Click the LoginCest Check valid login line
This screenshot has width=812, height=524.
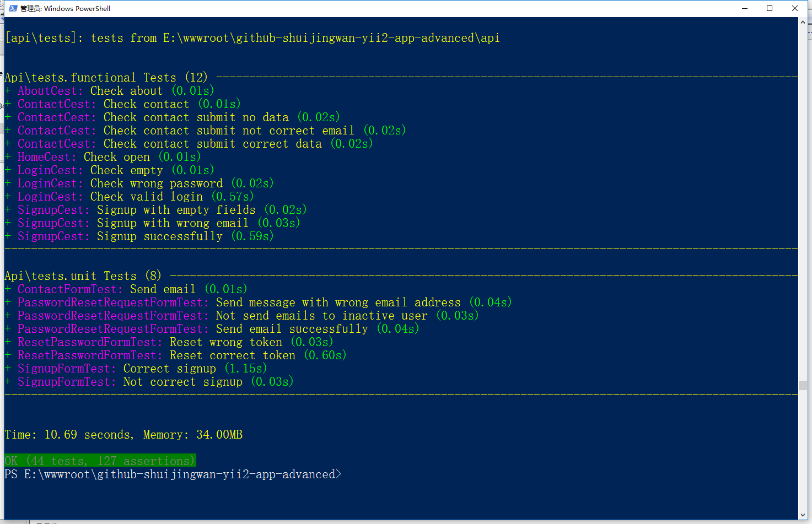click(x=136, y=197)
